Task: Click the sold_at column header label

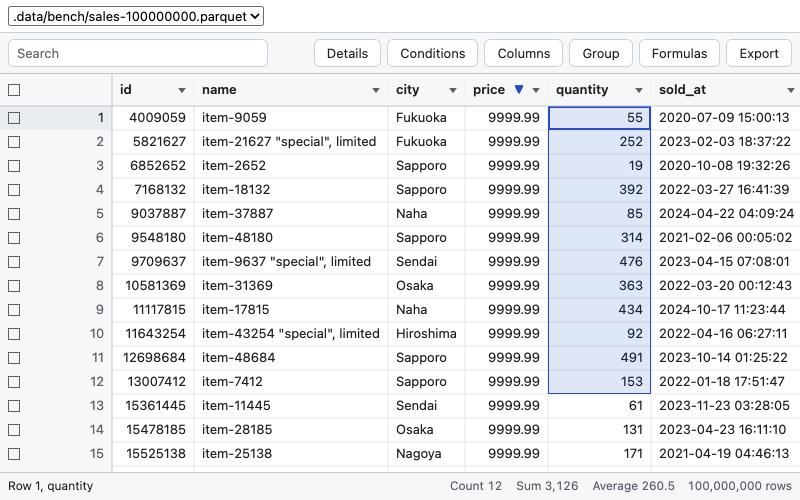Action: 682,90
